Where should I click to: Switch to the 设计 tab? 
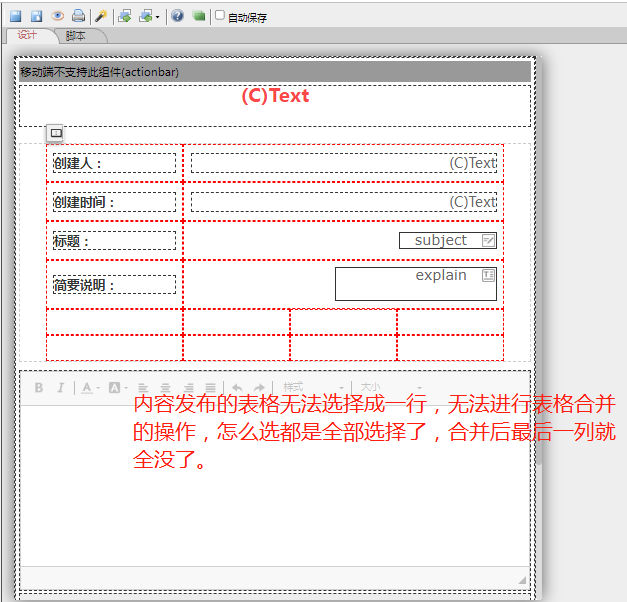[27, 35]
